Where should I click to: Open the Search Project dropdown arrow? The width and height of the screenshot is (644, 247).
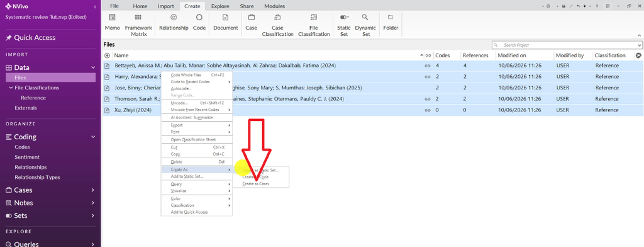[x=640, y=45]
